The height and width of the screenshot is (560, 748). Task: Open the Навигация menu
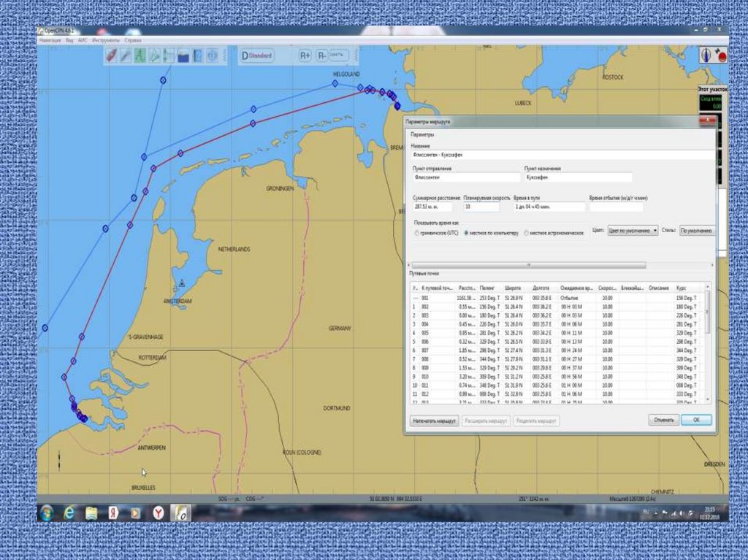point(50,41)
